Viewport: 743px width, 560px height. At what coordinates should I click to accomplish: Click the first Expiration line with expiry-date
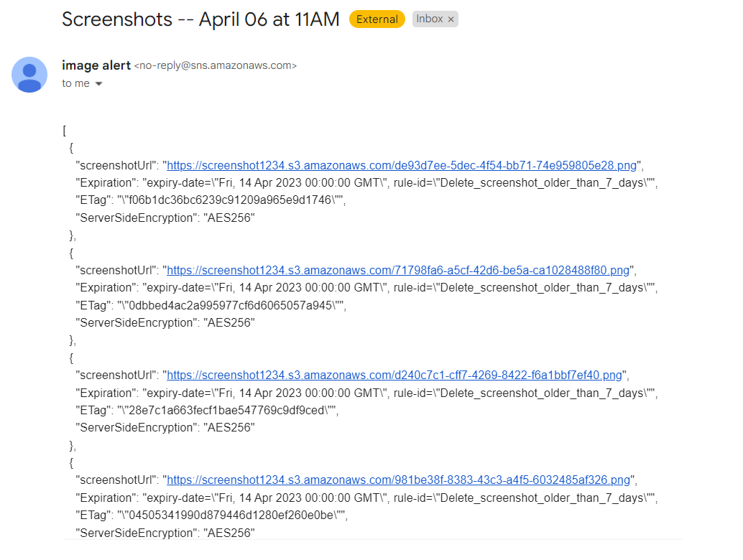(x=366, y=183)
